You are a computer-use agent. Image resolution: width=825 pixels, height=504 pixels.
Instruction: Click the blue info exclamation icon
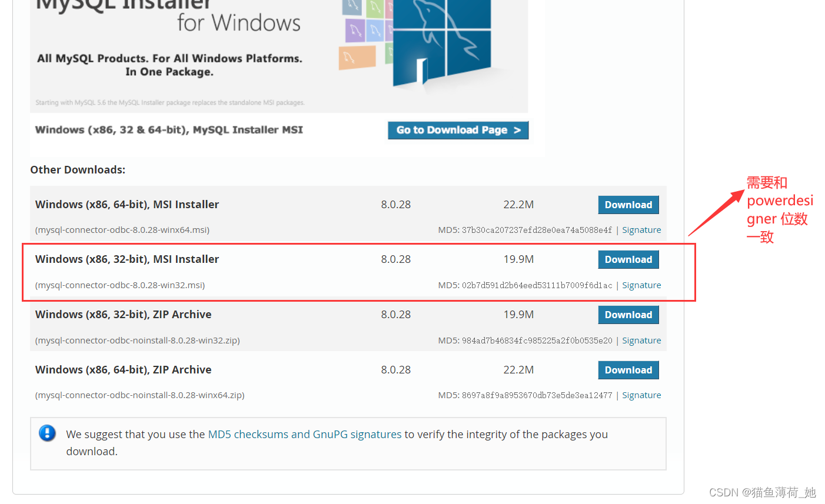click(47, 433)
